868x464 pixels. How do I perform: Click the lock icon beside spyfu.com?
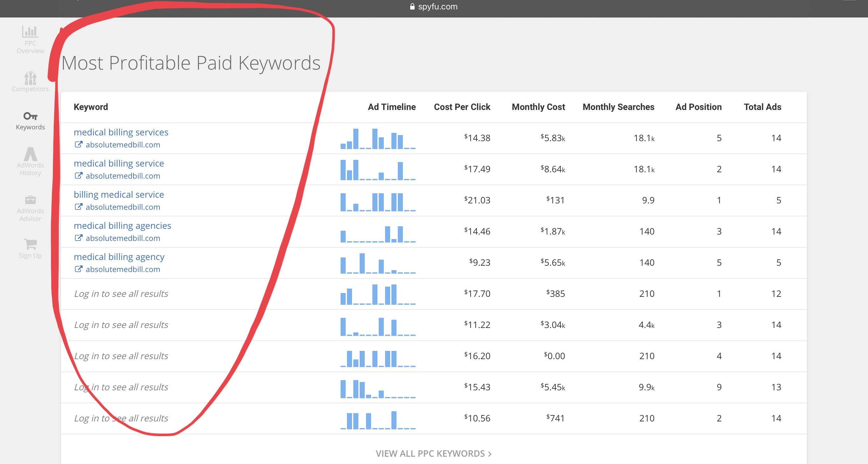click(x=412, y=6)
